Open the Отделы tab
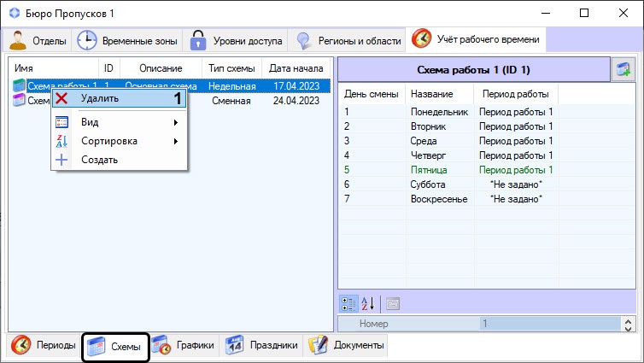The width and height of the screenshot is (644, 363). point(39,40)
